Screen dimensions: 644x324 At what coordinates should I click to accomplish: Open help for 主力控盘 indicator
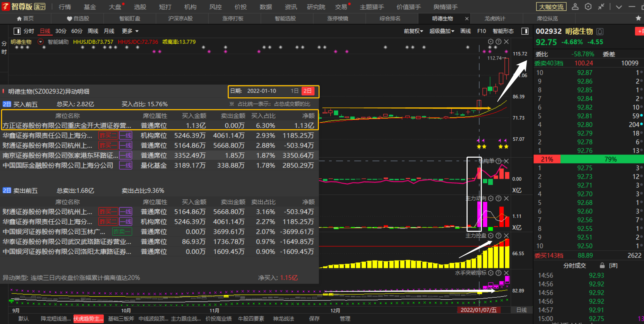[498, 236]
